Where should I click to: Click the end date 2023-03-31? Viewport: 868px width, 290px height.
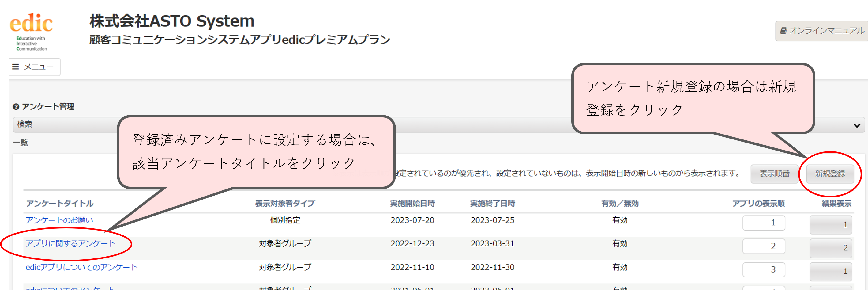click(x=493, y=243)
